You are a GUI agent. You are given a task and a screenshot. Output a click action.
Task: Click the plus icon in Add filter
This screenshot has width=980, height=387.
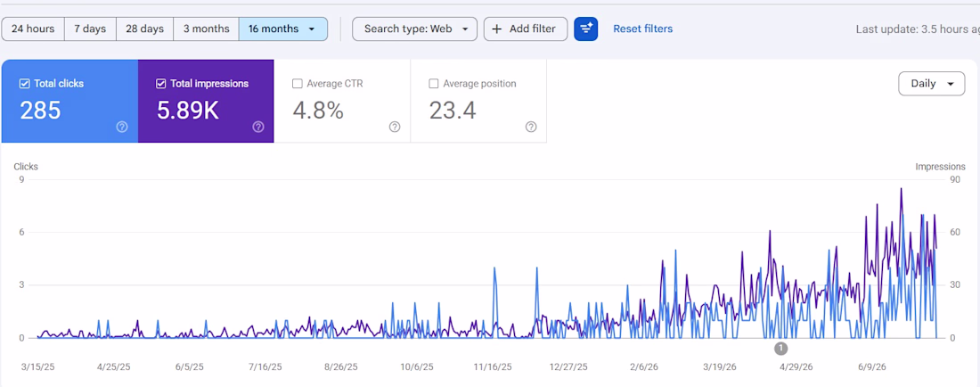pyautogui.click(x=497, y=29)
